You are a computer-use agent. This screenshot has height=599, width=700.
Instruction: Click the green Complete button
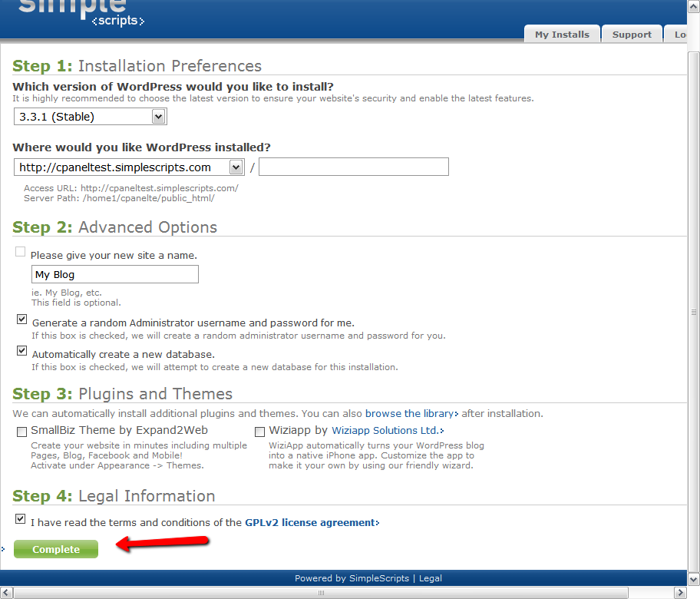pyautogui.click(x=56, y=549)
